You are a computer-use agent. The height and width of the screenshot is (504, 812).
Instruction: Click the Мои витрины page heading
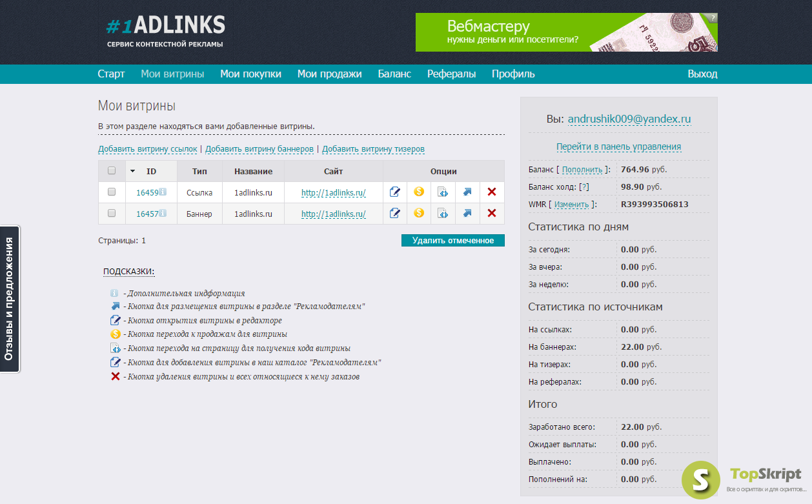[137, 106]
